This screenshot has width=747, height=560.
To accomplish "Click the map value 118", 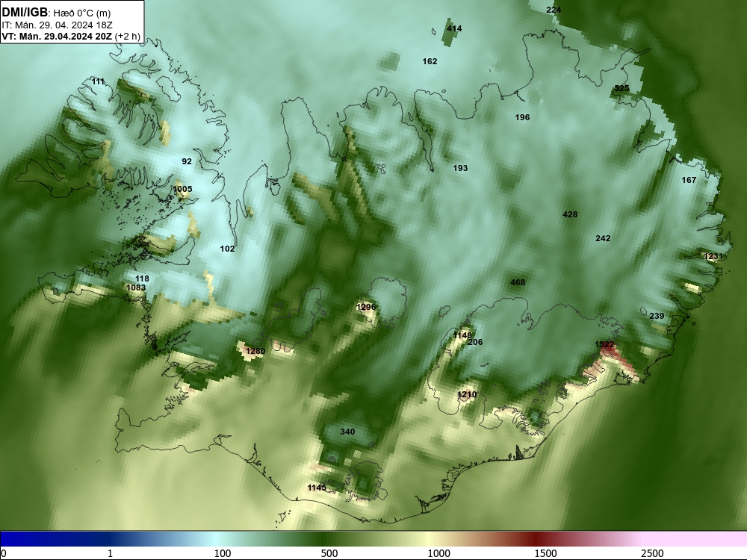I will 142,279.
